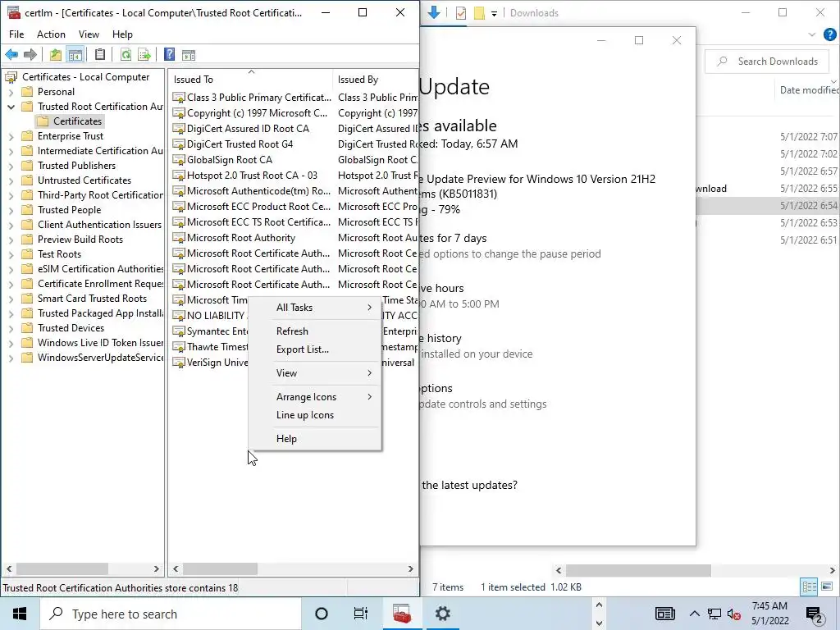Screen dimensions: 840x630
Task: Open News and interests on the taskbar
Action: point(665,614)
